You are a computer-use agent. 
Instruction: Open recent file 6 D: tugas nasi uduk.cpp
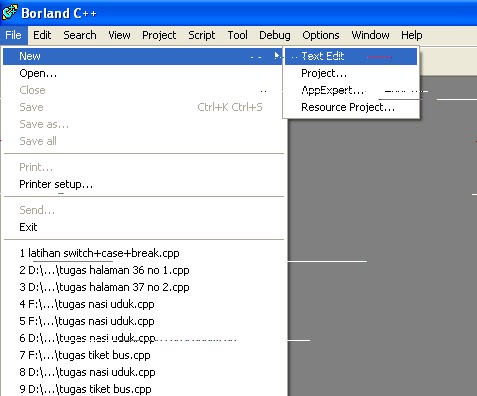tap(143, 338)
